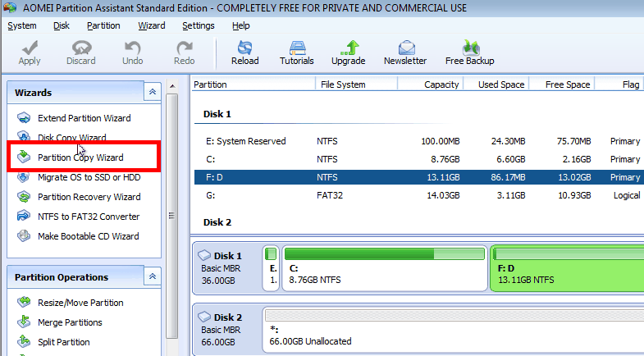Viewport: 644px width, 356px height.
Task: Click the Split Partition icon
Action: (x=24, y=341)
